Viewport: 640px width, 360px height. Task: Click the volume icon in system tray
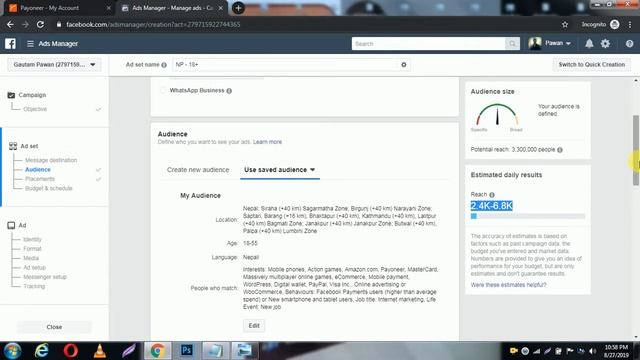(593, 351)
